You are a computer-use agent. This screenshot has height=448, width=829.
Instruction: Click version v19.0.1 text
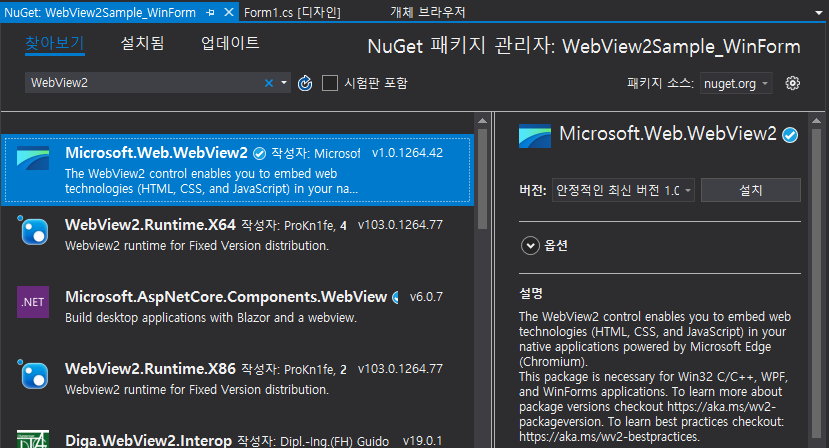(x=422, y=441)
